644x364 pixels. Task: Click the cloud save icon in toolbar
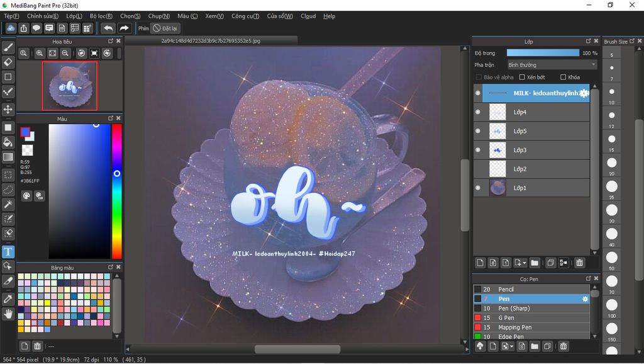(11, 28)
